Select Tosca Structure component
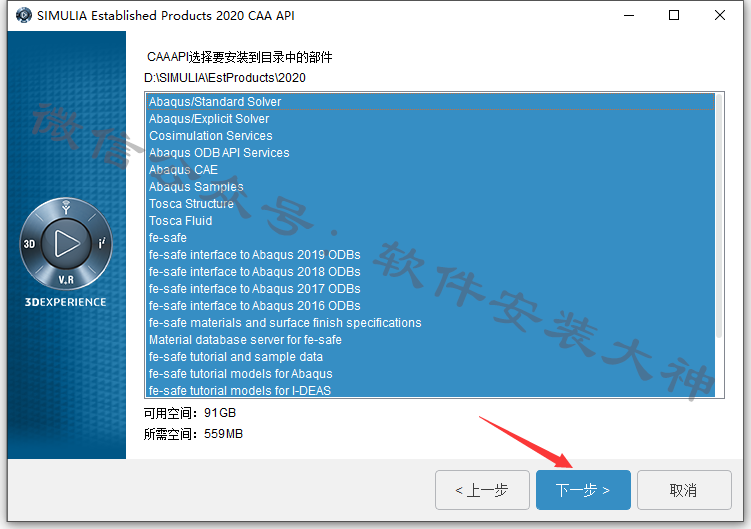 pyautogui.click(x=430, y=204)
